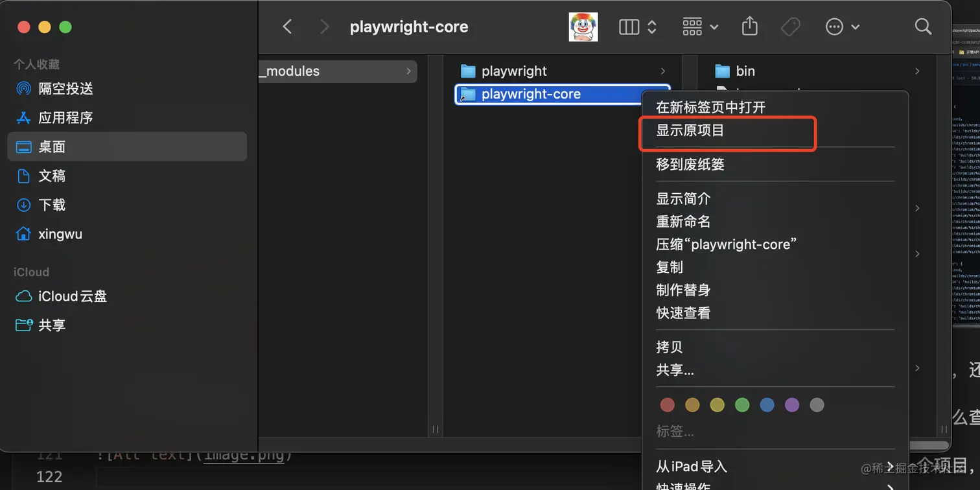Image resolution: width=980 pixels, height=490 pixels.
Task: Go forward with the right chevron
Action: click(x=325, y=27)
